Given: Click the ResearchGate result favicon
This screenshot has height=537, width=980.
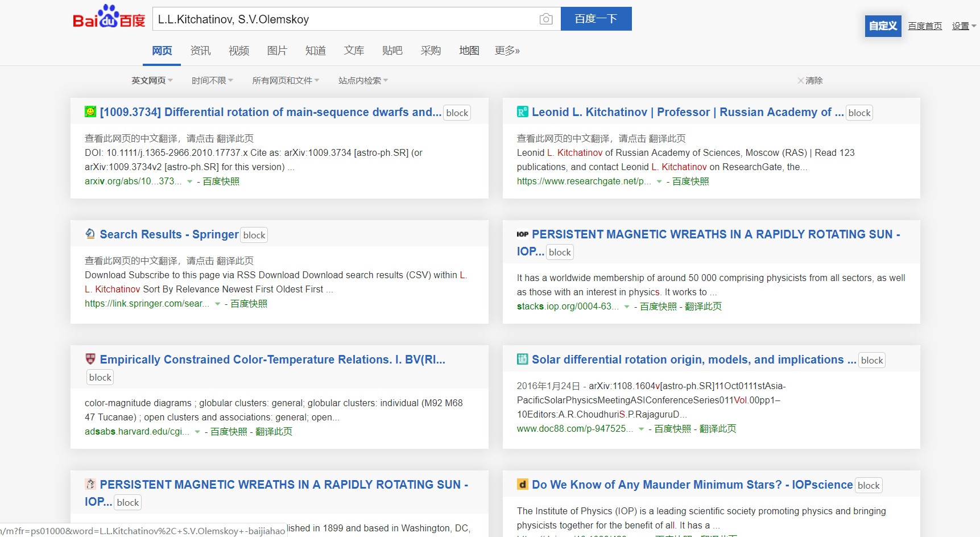Looking at the screenshot, I should pos(522,111).
